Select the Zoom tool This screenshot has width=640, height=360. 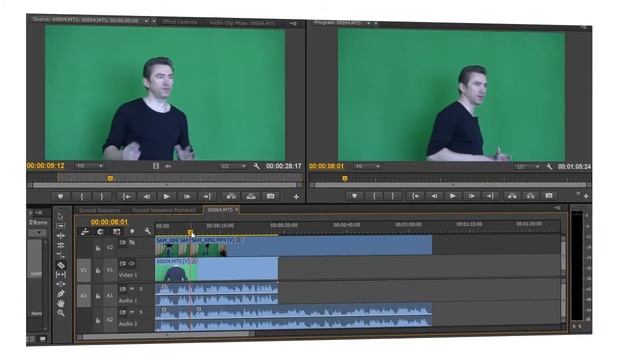point(60,313)
